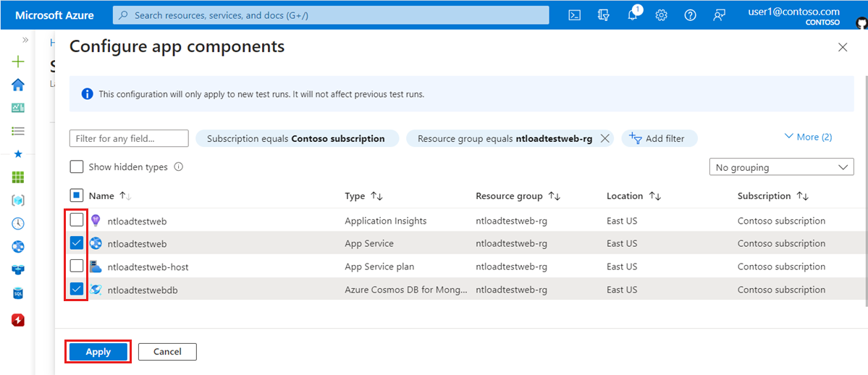This screenshot has height=375, width=868.
Task: Expand the More (2) filters
Action: (x=807, y=137)
